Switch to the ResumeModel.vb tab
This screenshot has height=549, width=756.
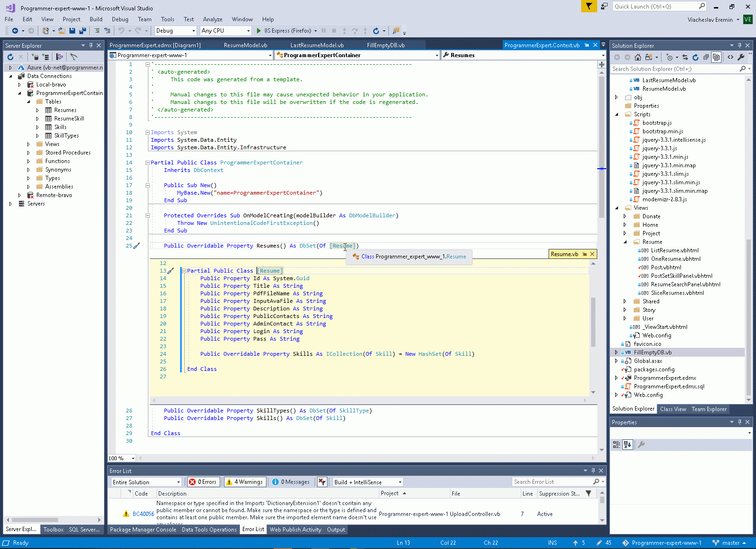click(245, 45)
